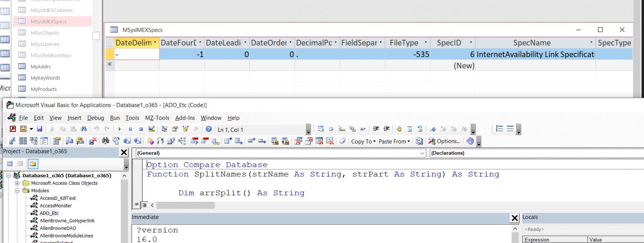Toggle Design Mode icon
Viewport: 644px width, 243px height.
pyautogui.click(x=151, y=129)
